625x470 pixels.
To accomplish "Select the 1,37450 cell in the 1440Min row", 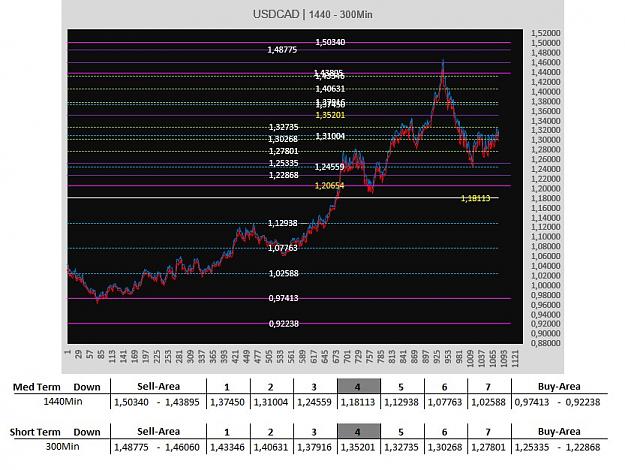I will pyautogui.click(x=227, y=402).
